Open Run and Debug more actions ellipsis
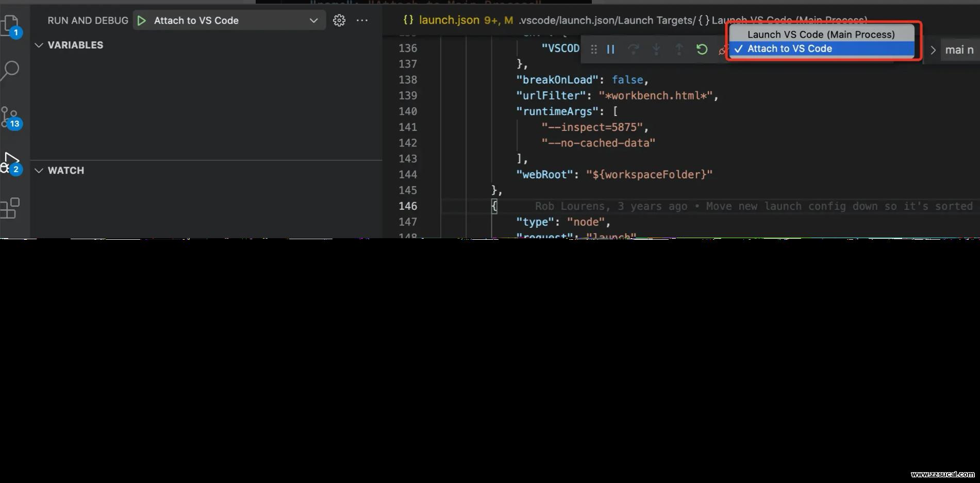This screenshot has width=980, height=483. [x=362, y=20]
